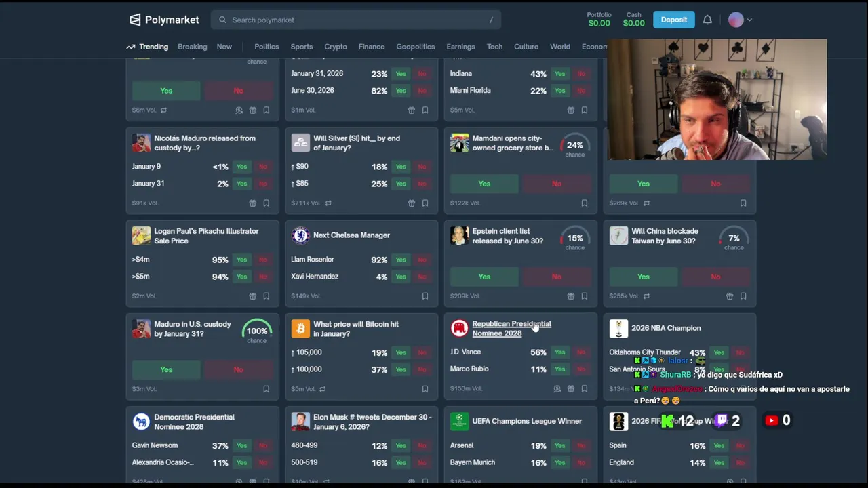Select the Sports category
The image size is (868, 488).
[x=302, y=47]
